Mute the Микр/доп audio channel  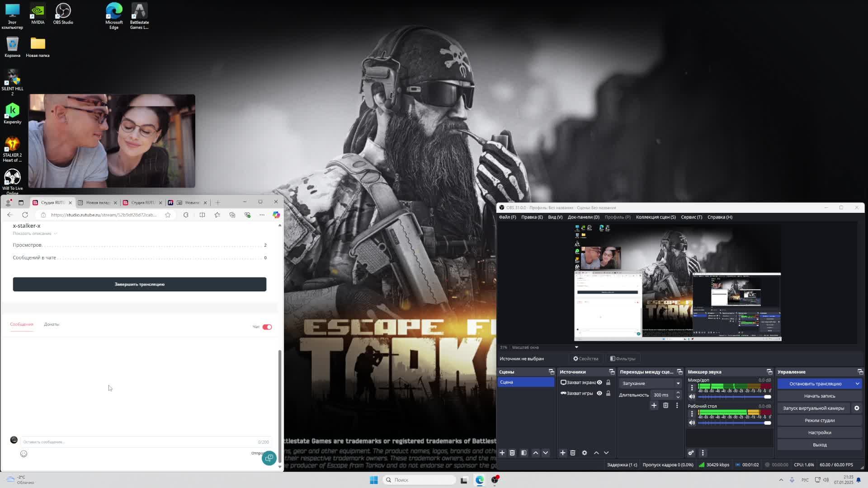click(692, 397)
